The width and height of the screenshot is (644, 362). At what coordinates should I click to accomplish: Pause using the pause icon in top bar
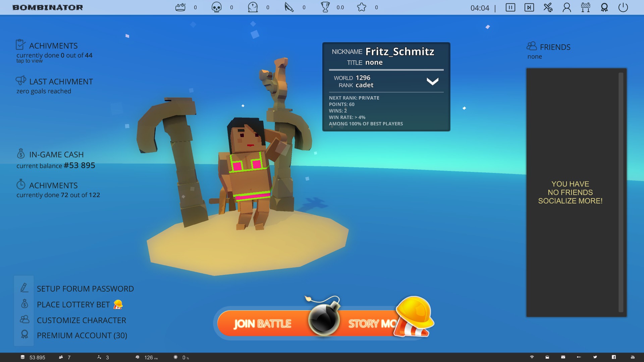pos(510,7)
